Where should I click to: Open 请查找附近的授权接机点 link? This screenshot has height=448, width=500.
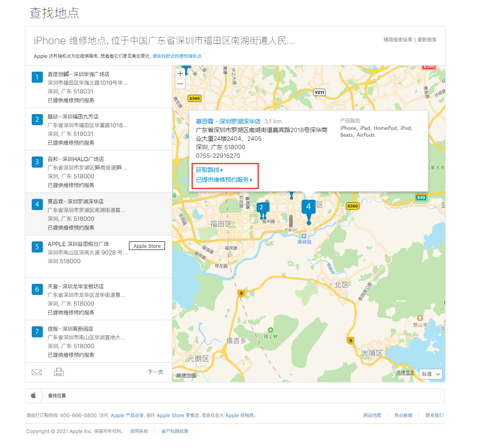[177, 56]
